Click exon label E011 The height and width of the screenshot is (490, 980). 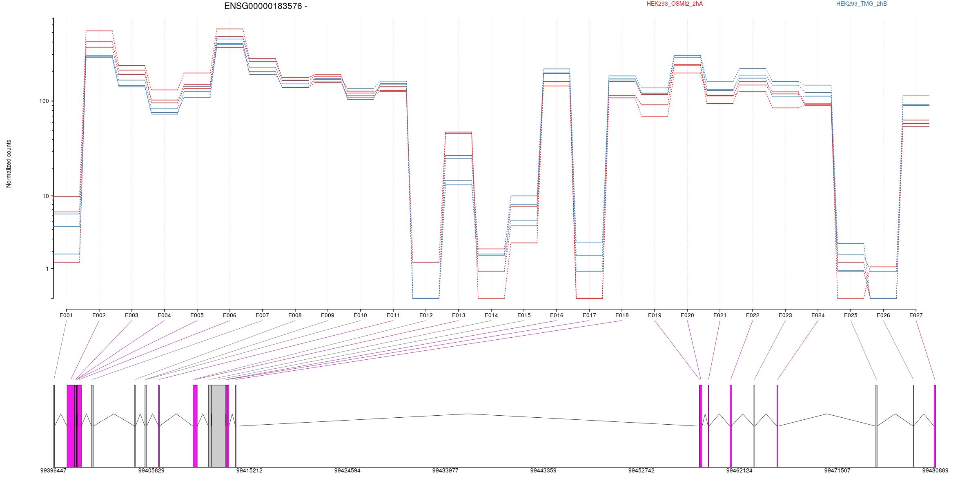[393, 315]
